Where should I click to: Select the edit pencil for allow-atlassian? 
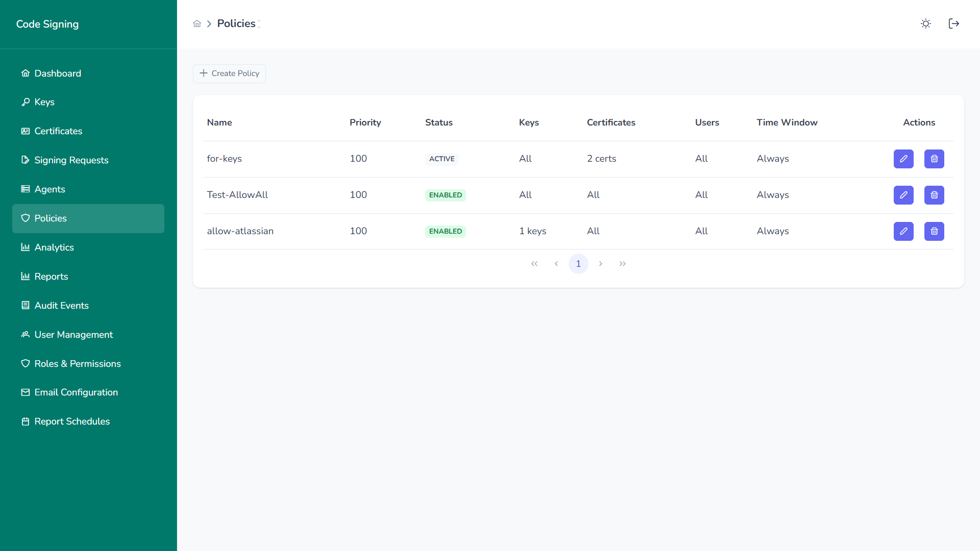pyautogui.click(x=903, y=231)
